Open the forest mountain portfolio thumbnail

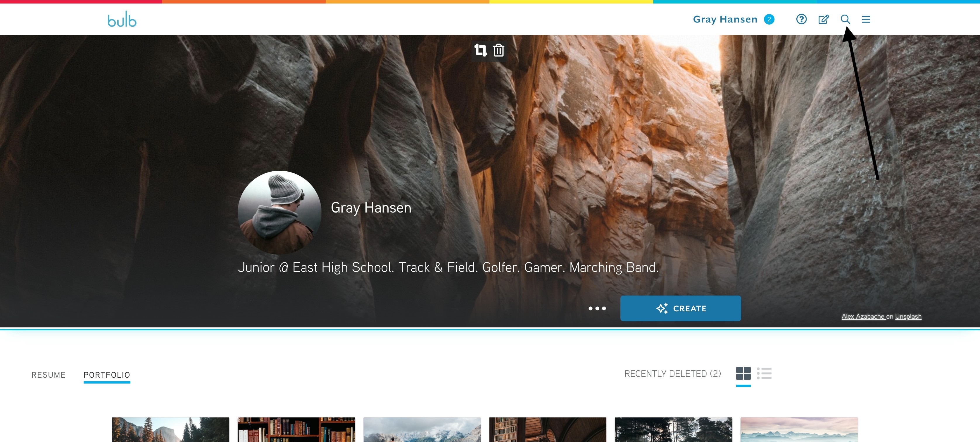coord(170,429)
